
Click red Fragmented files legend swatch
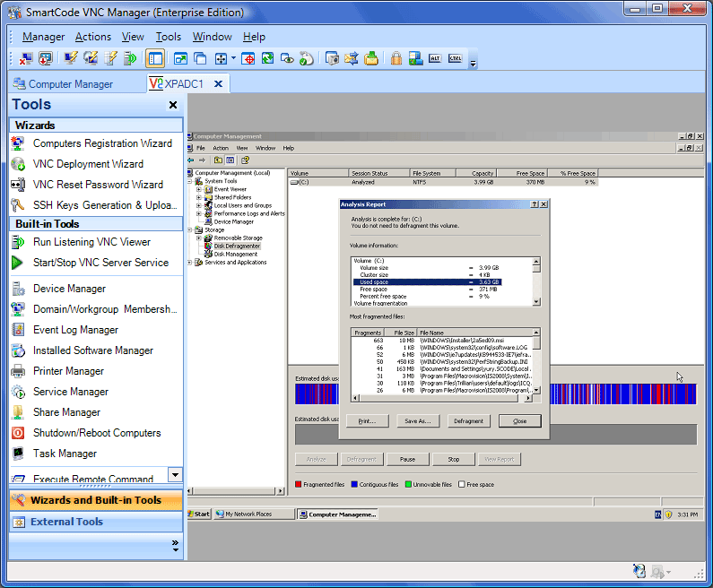(x=299, y=484)
